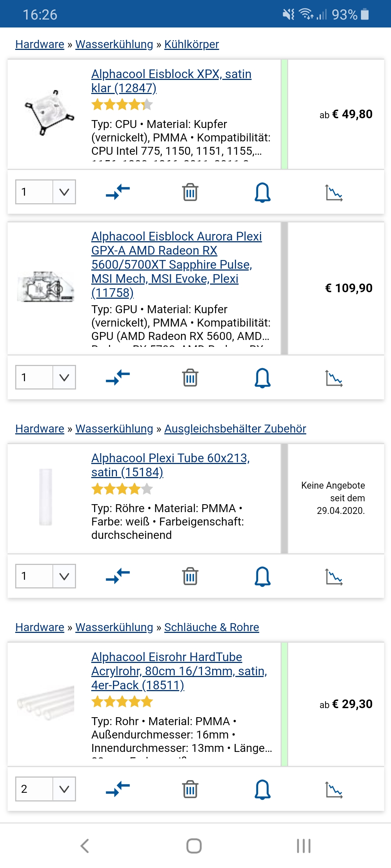Image resolution: width=391 pixels, height=868 pixels.
Task: Open price history chart for Eisblock XPX
Action: tap(334, 192)
